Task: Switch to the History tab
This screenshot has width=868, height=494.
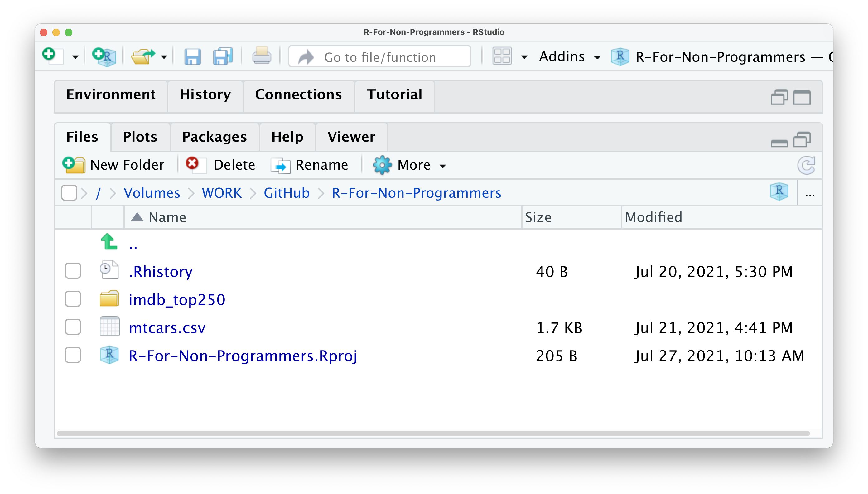Action: click(205, 95)
